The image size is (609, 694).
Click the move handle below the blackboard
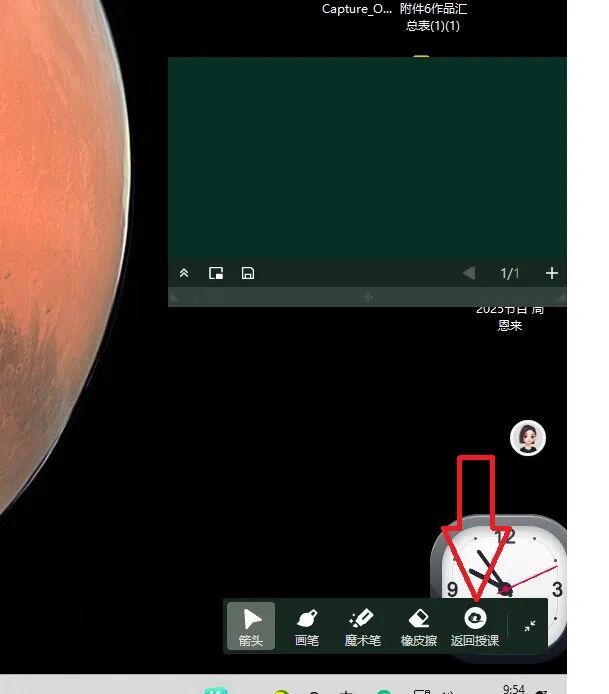367,297
